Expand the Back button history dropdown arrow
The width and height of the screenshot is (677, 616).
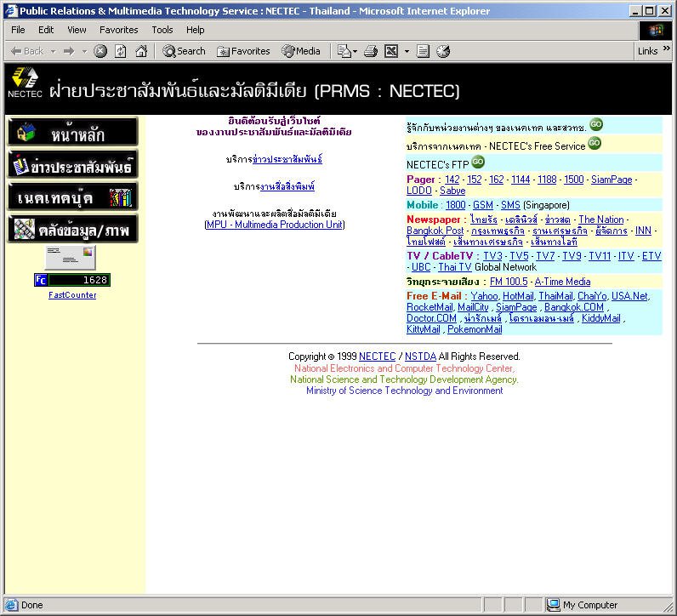pos(53,51)
